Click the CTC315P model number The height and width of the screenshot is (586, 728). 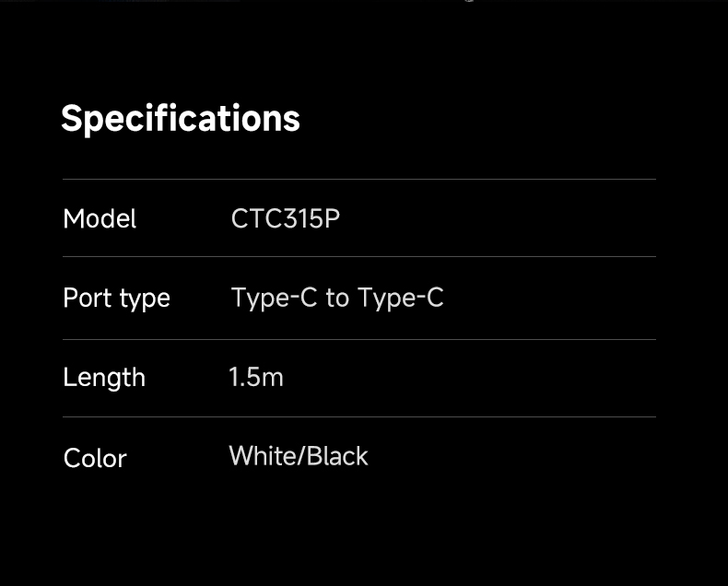point(286,219)
